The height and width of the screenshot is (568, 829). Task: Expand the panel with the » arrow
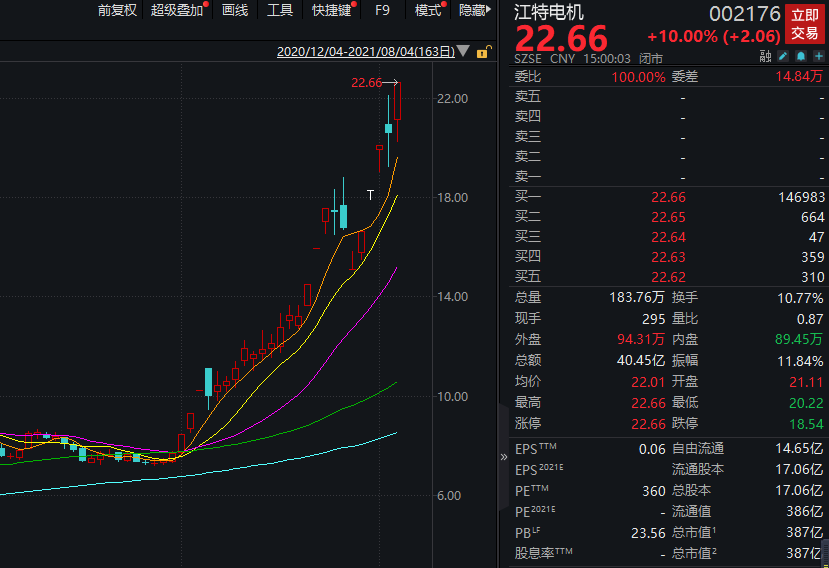point(504,456)
